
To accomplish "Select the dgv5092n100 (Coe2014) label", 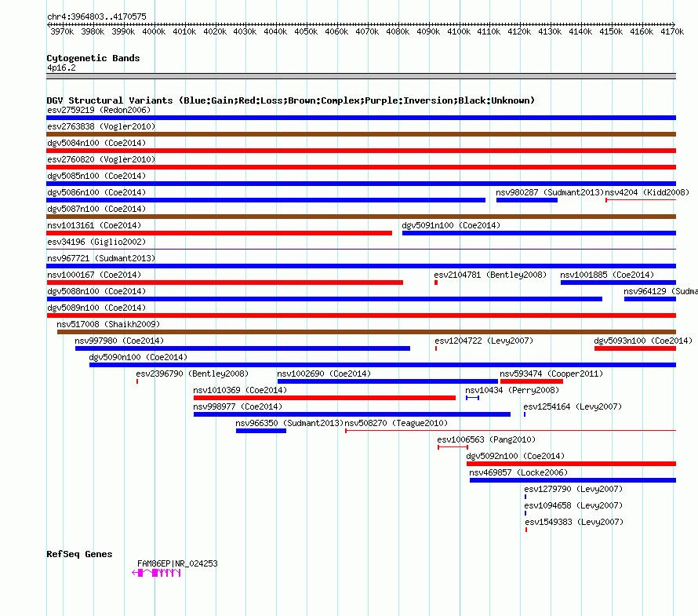I will 515,456.
